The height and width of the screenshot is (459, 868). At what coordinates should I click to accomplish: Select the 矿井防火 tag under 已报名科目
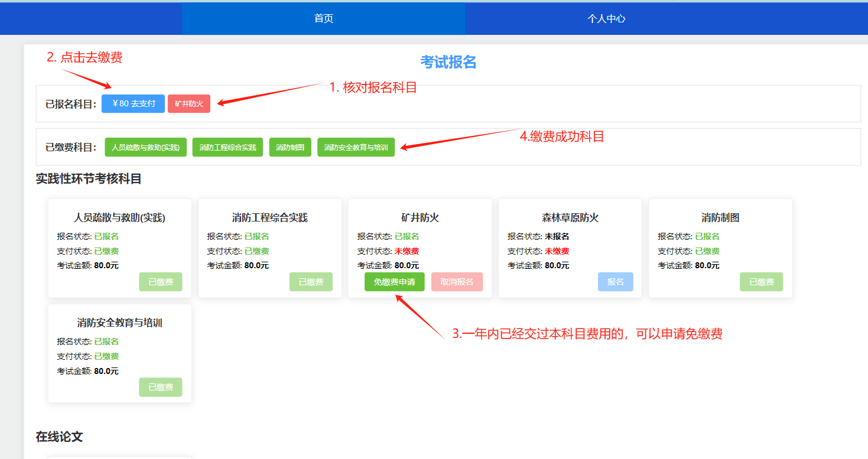(188, 103)
